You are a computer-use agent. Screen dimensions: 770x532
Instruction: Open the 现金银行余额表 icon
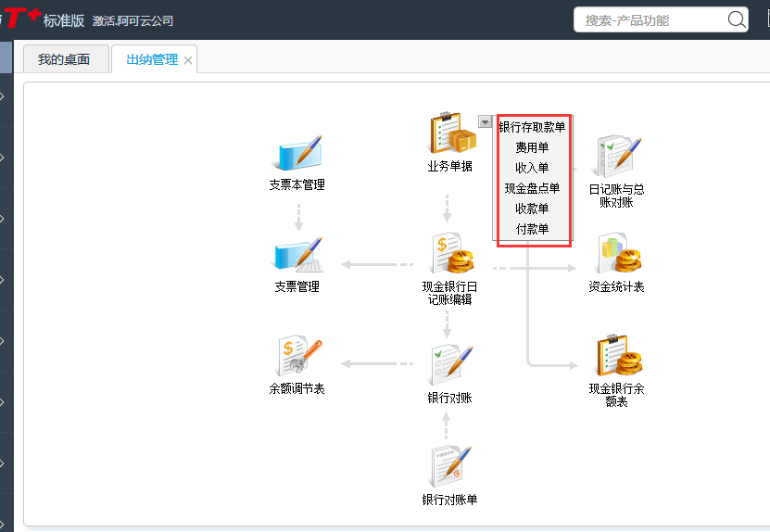click(x=617, y=357)
